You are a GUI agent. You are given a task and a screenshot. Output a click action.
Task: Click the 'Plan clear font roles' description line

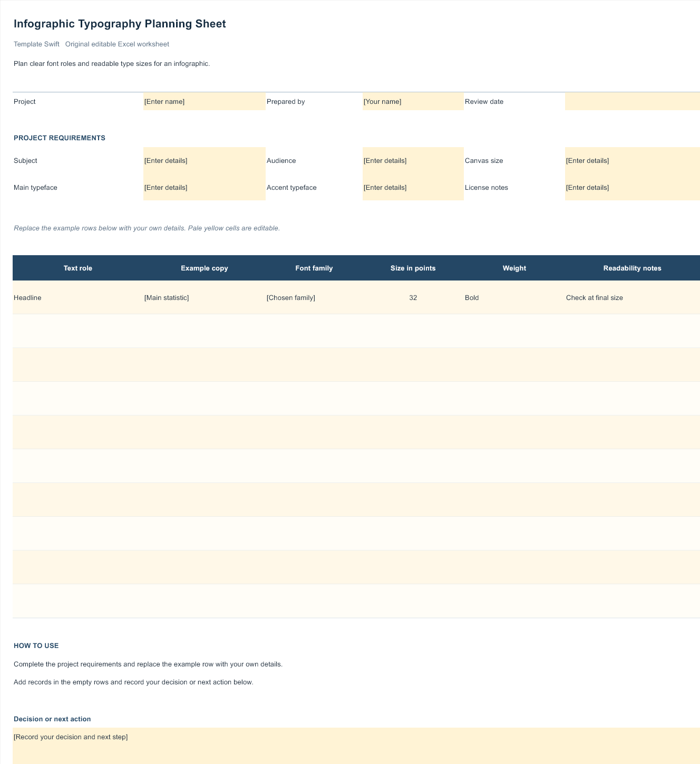click(x=112, y=64)
